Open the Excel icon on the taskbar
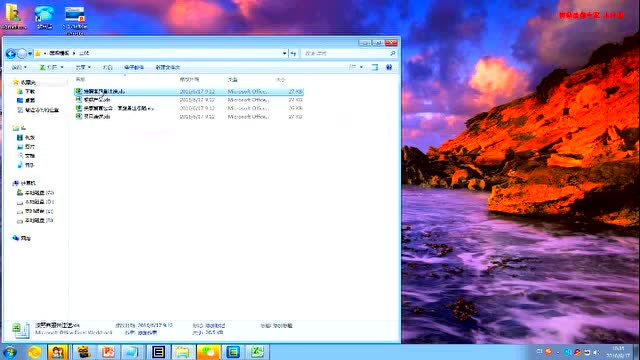640x360 pixels. pyautogui.click(x=258, y=352)
